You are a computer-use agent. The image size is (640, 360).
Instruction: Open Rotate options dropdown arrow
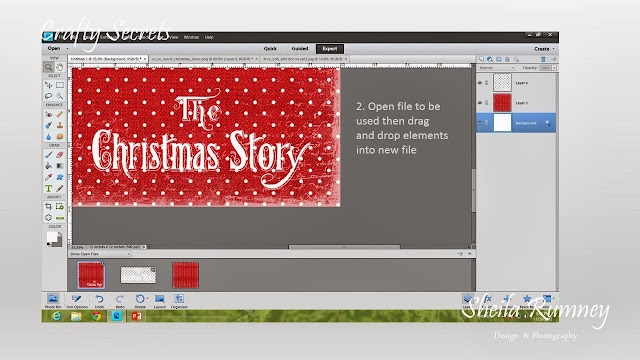147,298
